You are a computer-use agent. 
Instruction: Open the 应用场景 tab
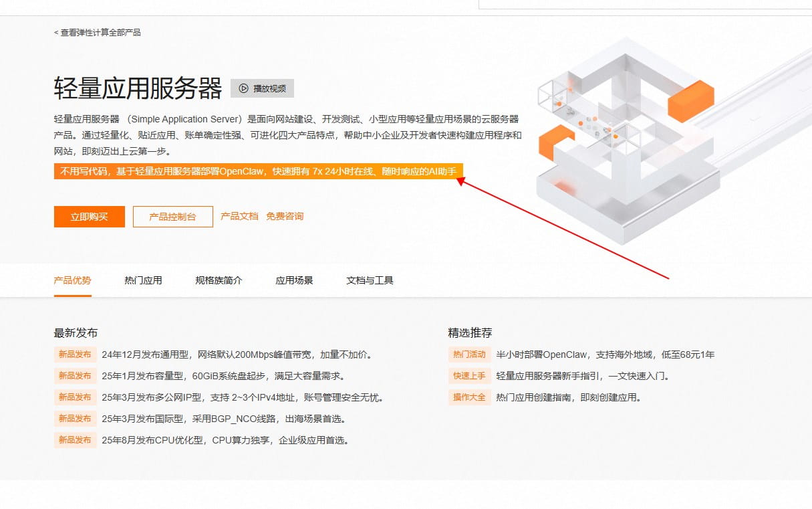click(x=294, y=280)
